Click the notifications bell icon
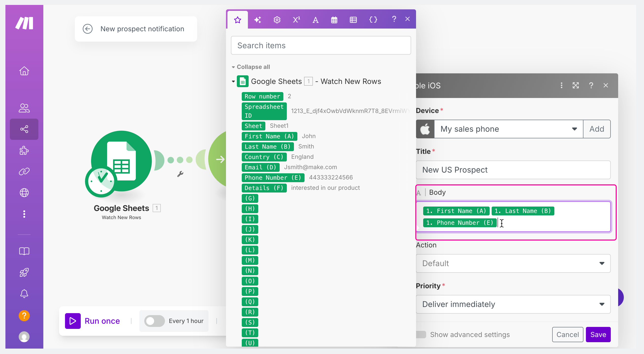The width and height of the screenshot is (644, 354). 24,293
